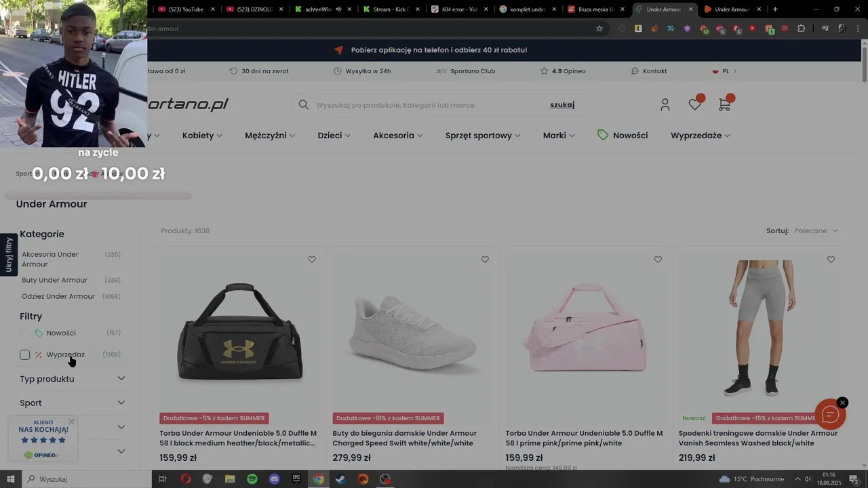Tick the Wyprzedaż filter checkbox
The image size is (868, 488).
(x=25, y=354)
